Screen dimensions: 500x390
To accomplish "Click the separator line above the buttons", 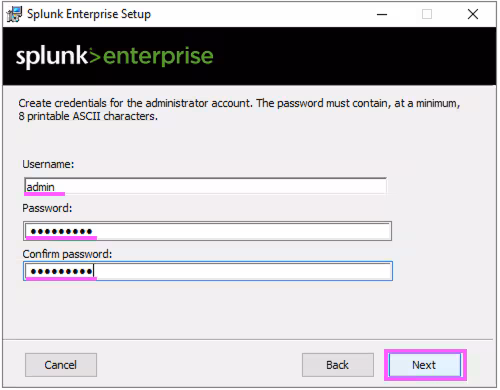I will point(248,340).
